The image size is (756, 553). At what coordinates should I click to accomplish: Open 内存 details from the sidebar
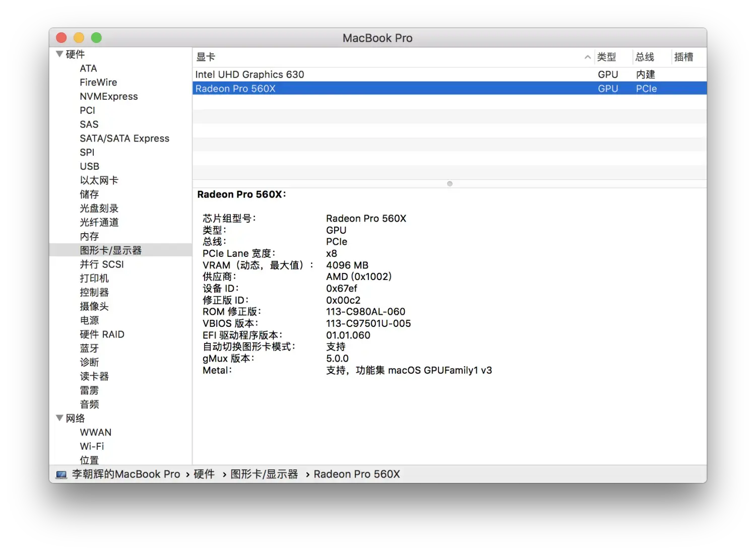(89, 236)
